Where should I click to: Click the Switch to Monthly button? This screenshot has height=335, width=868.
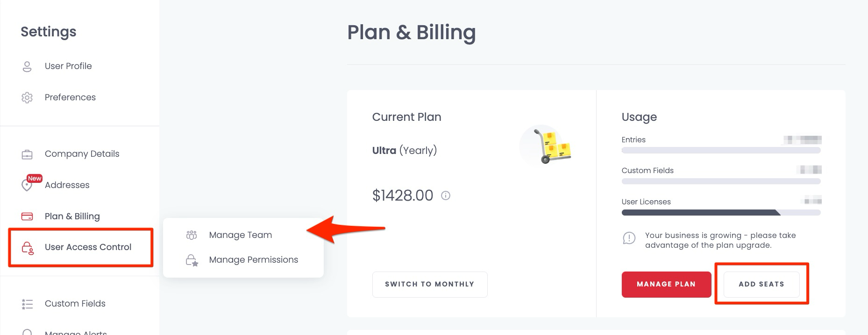430,284
